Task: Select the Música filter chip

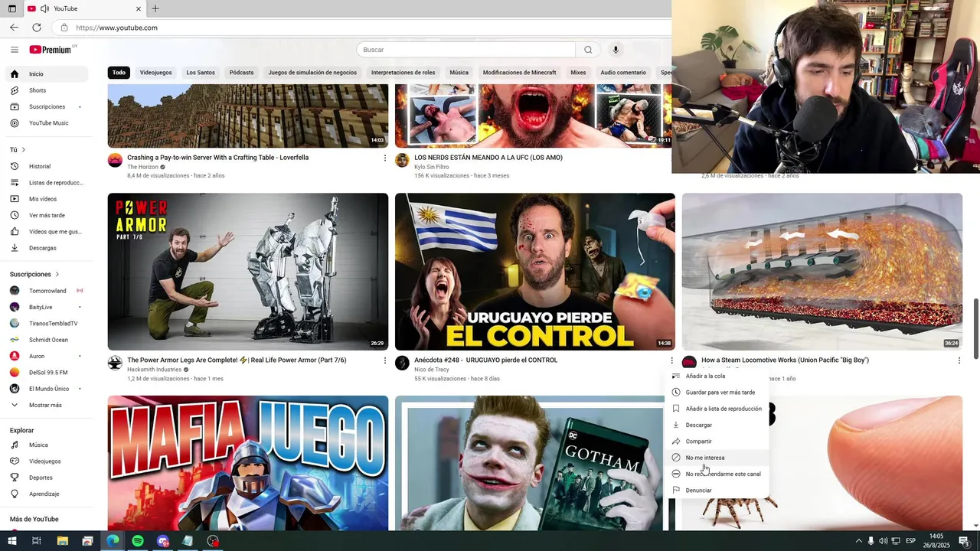Action: point(459,73)
